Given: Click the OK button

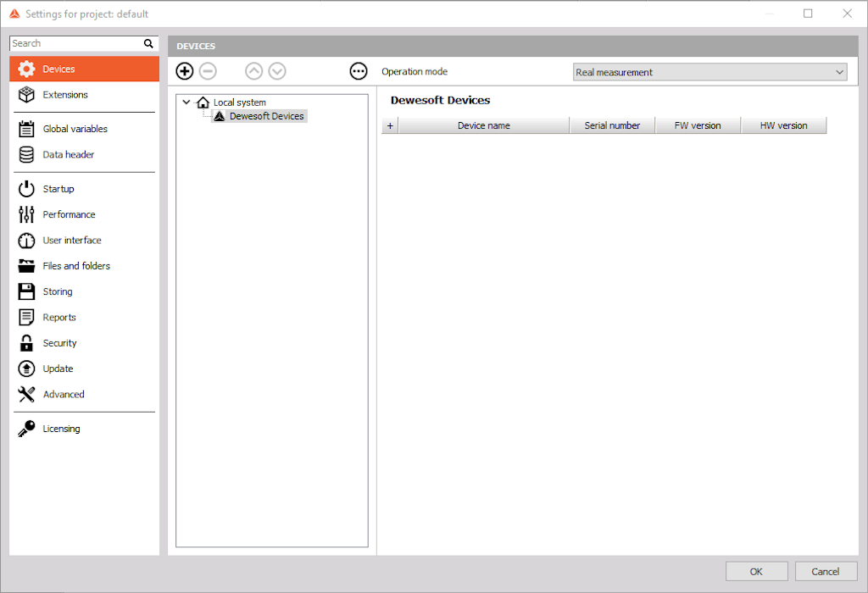Looking at the screenshot, I should click(x=756, y=572).
